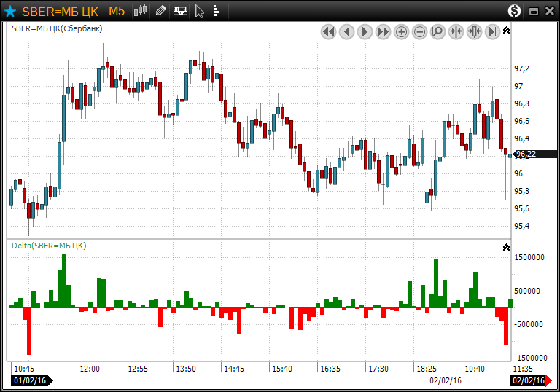The image size is (560, 392).
Task: Open the candlestick chart type selector
Action: 141,11
